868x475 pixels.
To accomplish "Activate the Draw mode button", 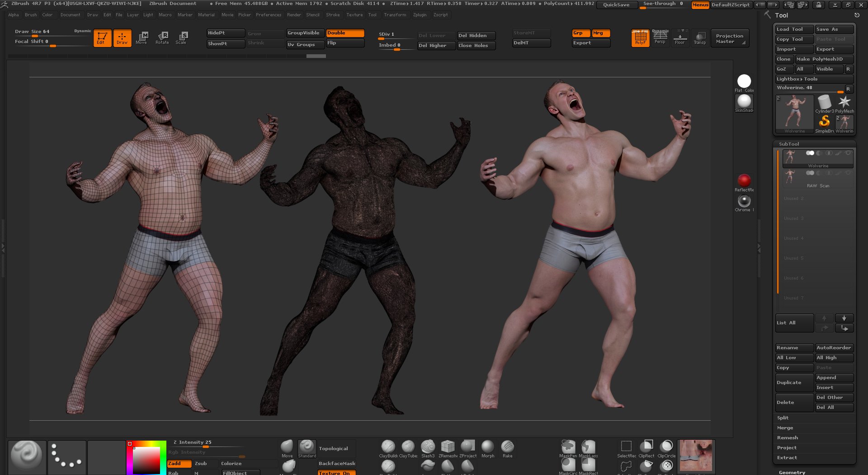I will 122,38.
